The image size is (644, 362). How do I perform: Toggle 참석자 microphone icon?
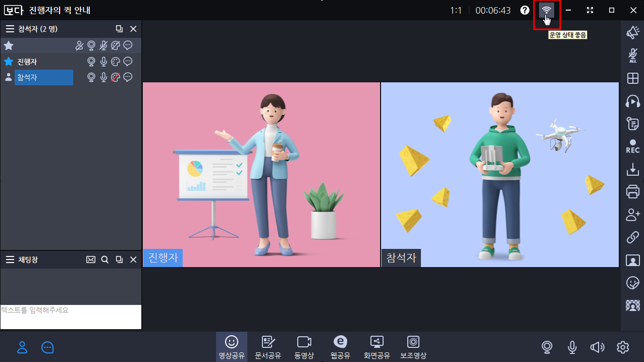[103, 77]
